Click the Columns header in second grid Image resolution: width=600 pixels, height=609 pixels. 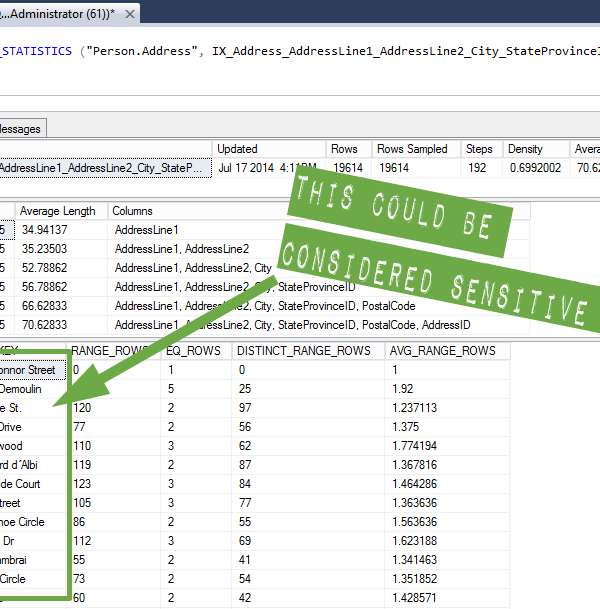pos(132,211)
